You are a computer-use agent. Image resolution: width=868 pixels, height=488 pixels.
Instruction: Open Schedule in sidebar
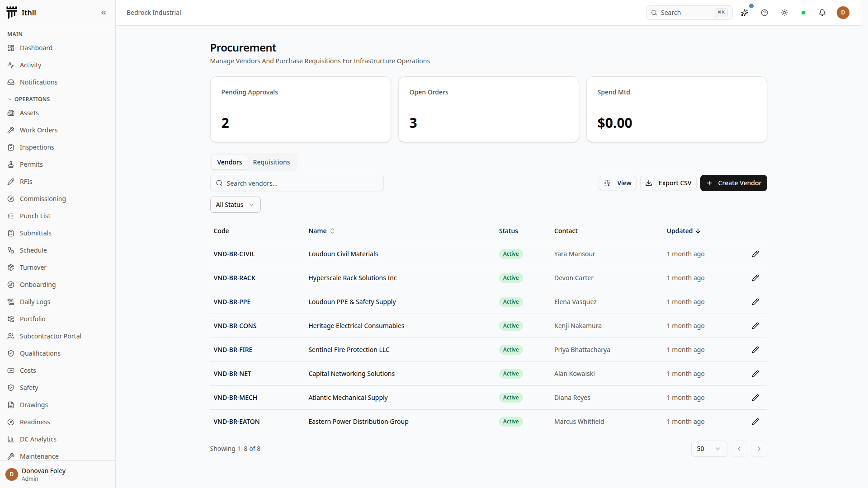57,250
